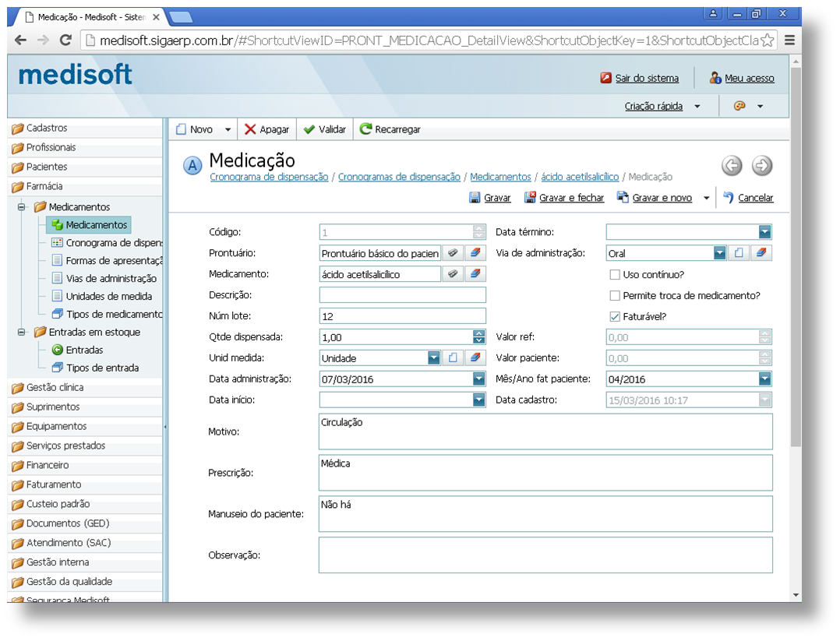Image resolution: width=840 pixels, height=641 pixels.
Task: Open the Cadastros menu section
Action: [x=86, y=129]
